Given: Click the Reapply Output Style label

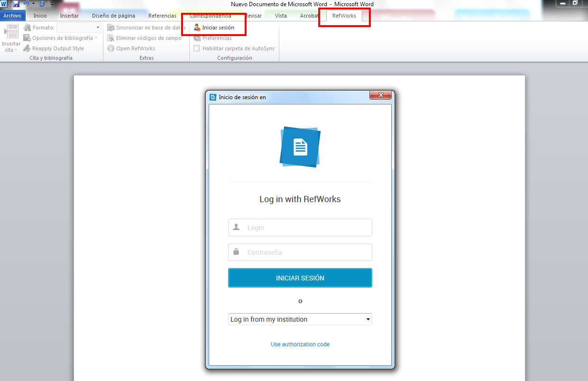Looking at the screenshot, I should pyautogui.click(x=58, y=48).
